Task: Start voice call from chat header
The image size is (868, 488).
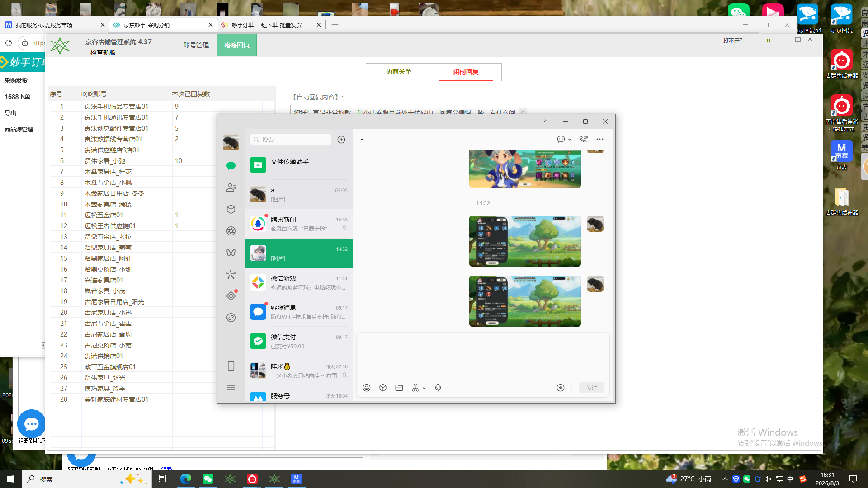Action: click(584, 139)
